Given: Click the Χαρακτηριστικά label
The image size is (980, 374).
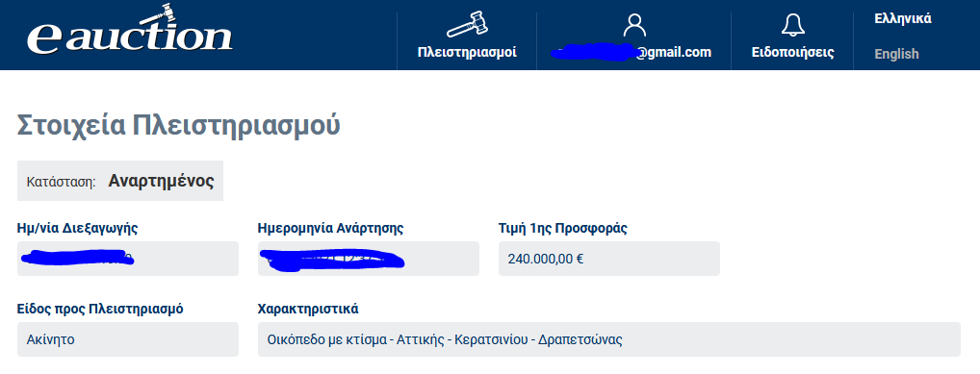Looking at the screenshot, I should point(308,309).
